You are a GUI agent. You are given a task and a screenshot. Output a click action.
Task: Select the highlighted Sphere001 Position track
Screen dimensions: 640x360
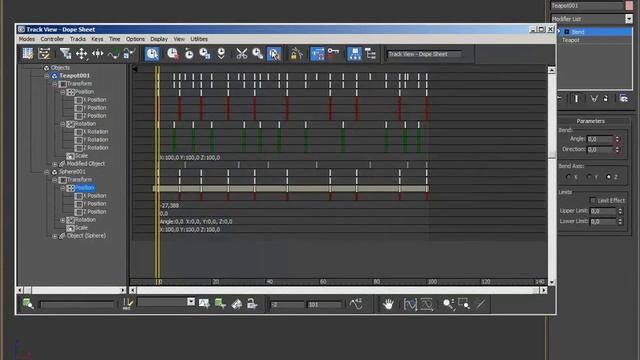coord(85,188)
